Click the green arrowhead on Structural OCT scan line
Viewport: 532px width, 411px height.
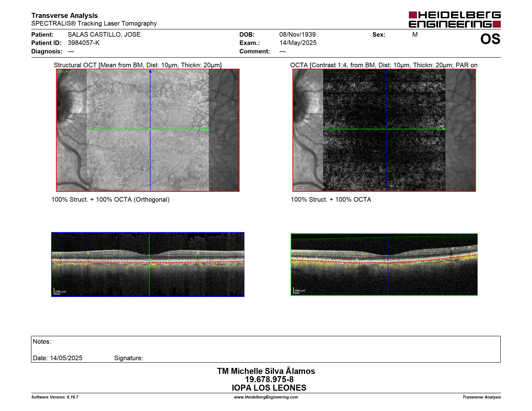click(x=207, y=129)
